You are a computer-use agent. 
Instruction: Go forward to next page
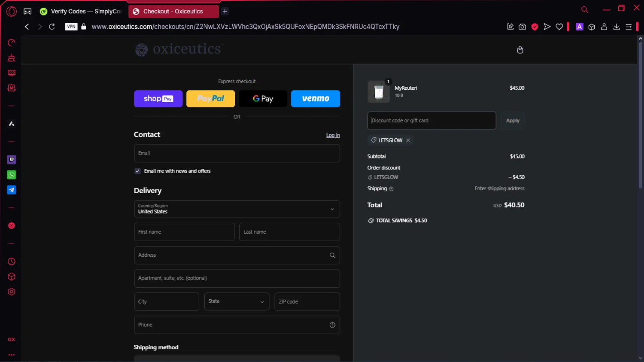(x=39, y=27)
